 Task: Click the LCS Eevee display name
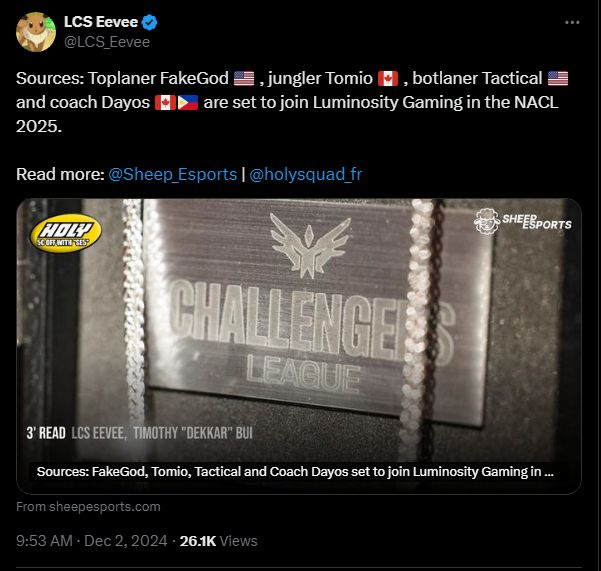(x=101, y=22)
